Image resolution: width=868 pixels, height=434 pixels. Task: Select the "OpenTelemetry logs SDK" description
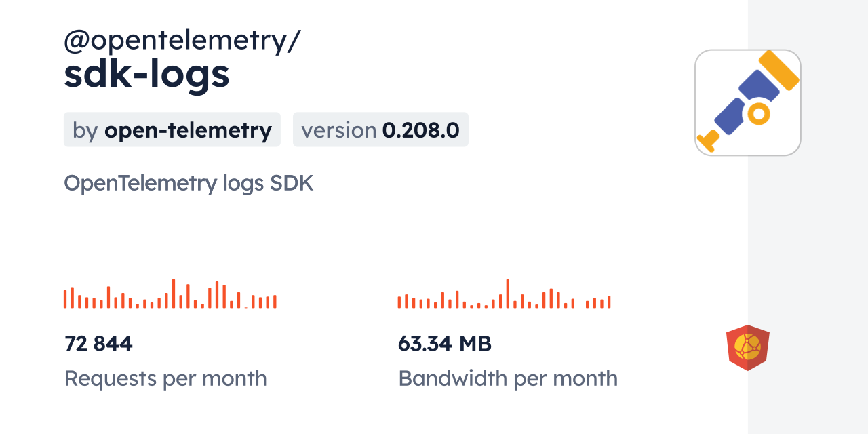pyautogui.click(x=189, y=183)
